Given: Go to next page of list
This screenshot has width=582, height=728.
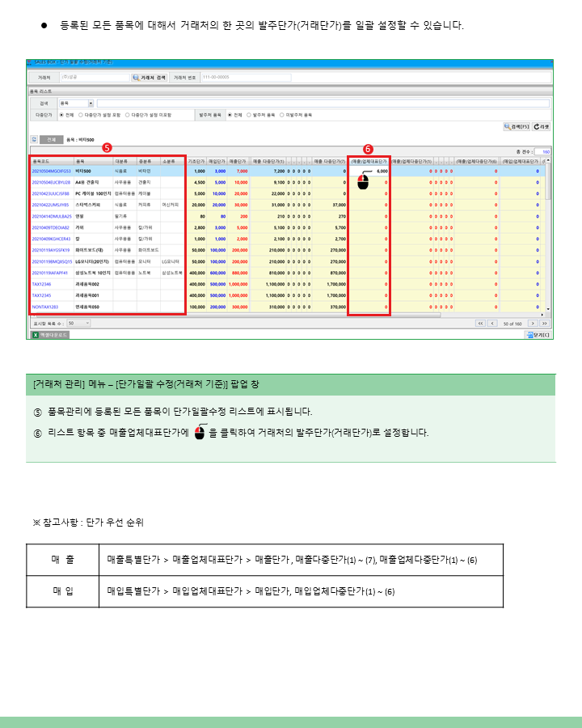Looking at the screenshot, I should [x=533, y=323].
